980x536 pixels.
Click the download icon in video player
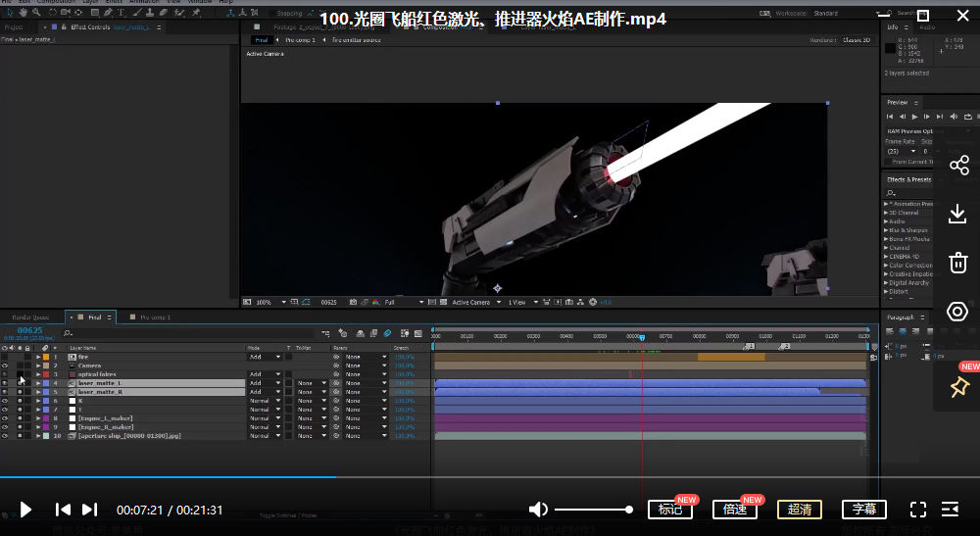pos(957,214)
